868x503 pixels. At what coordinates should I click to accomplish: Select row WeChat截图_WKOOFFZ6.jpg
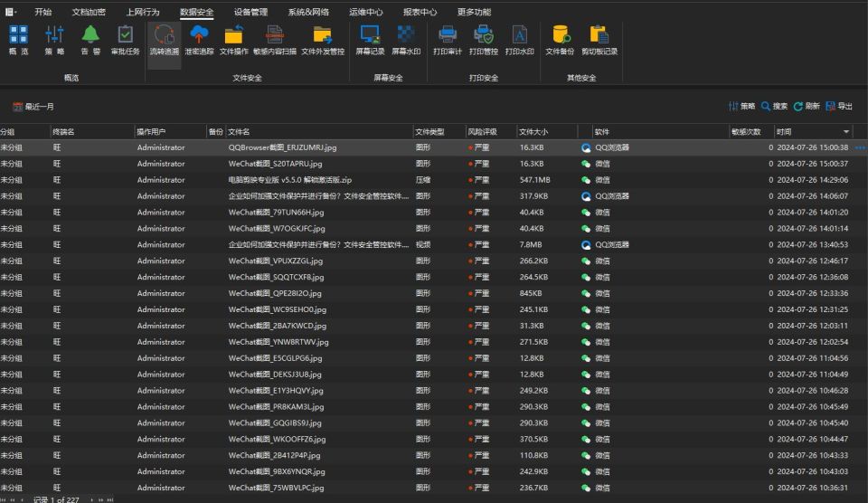coord(434,440)
